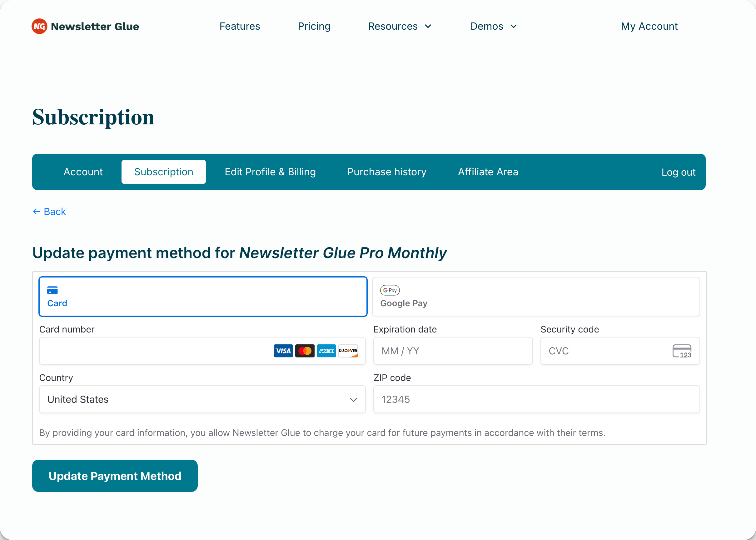The height and width of the screenshot is (540, 756).
Task: Expand the Resources menu chevron
Action: (x=428, y=26)
